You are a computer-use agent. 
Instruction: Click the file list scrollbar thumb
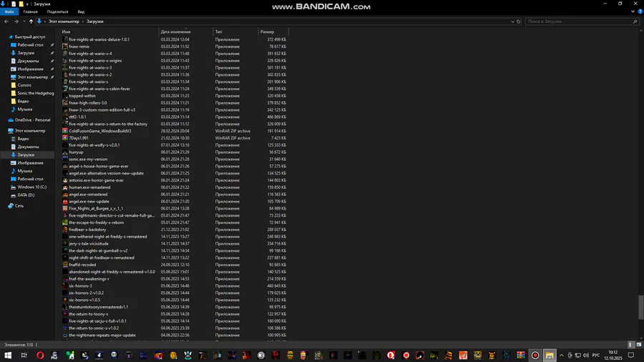click(641, 307)
